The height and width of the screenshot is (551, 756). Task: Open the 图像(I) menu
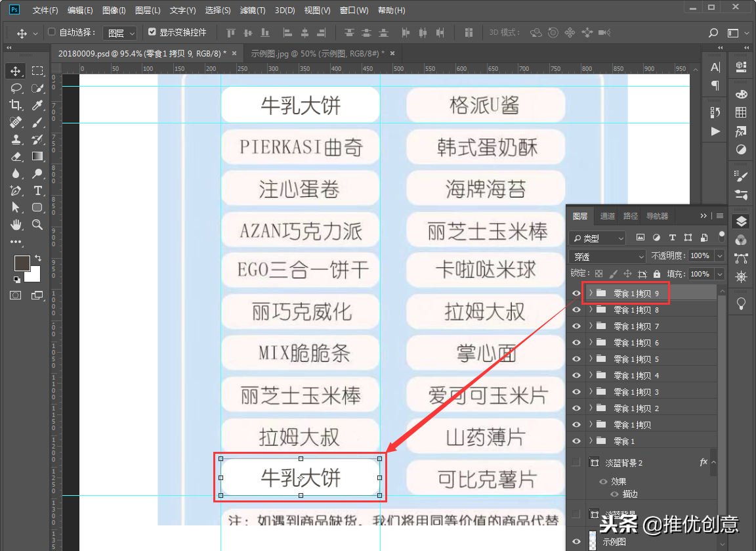pos(114,10)
